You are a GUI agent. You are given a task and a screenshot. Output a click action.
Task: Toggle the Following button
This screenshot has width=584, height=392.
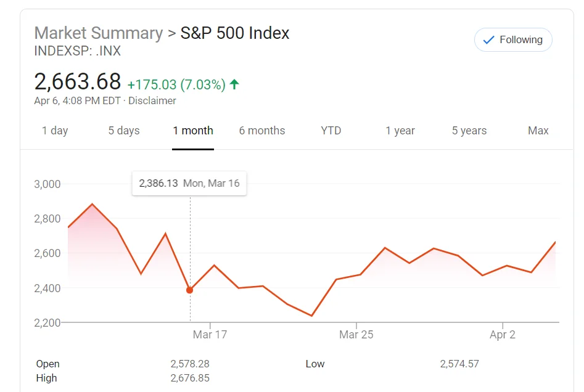coord(513,40)
